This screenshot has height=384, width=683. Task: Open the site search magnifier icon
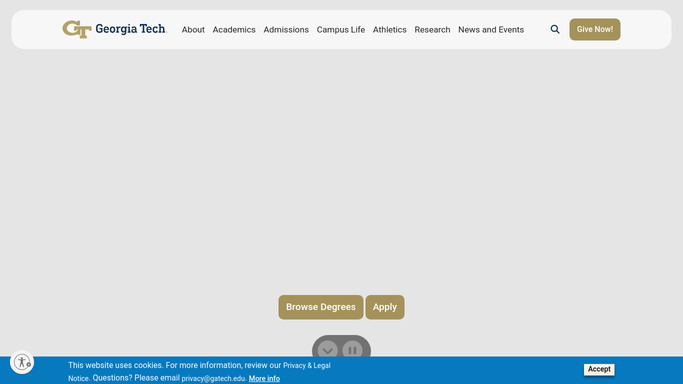[x=555, y=29]
